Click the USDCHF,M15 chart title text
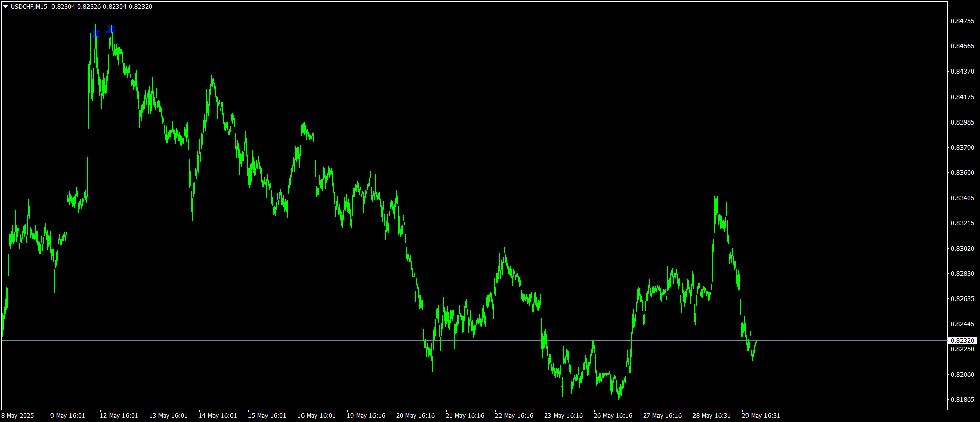 (29, 7)
